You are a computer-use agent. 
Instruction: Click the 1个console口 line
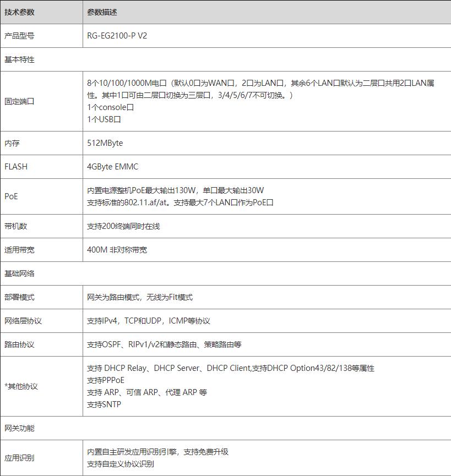[x=110, y=107]
